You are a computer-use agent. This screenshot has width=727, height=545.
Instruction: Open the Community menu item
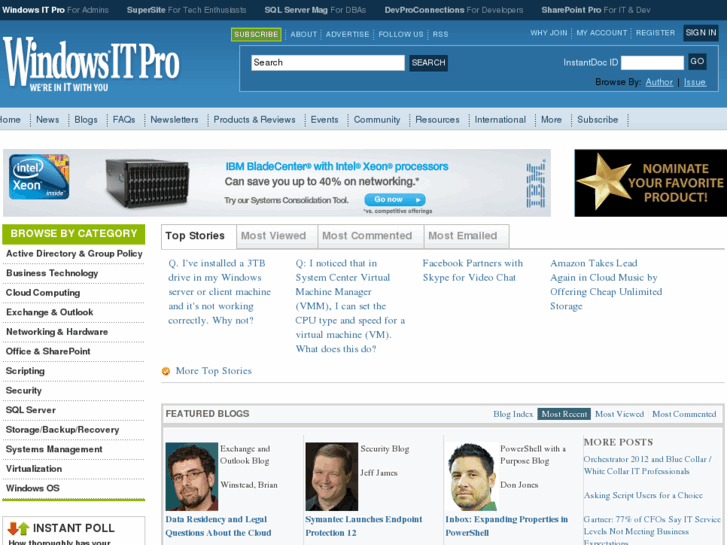(376, 120)
